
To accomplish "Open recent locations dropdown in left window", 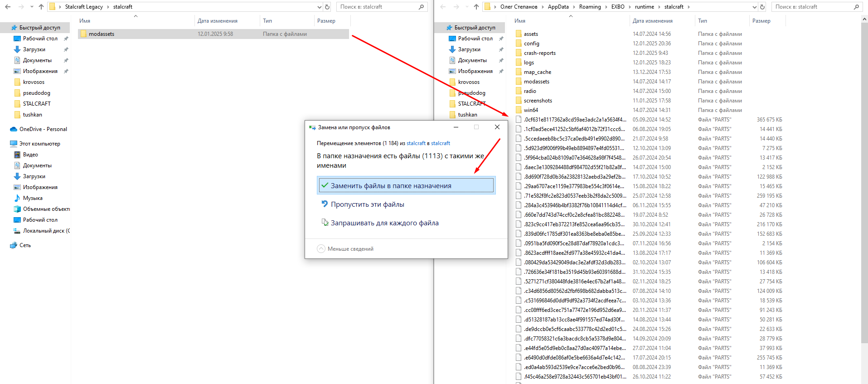I will 32,7.
